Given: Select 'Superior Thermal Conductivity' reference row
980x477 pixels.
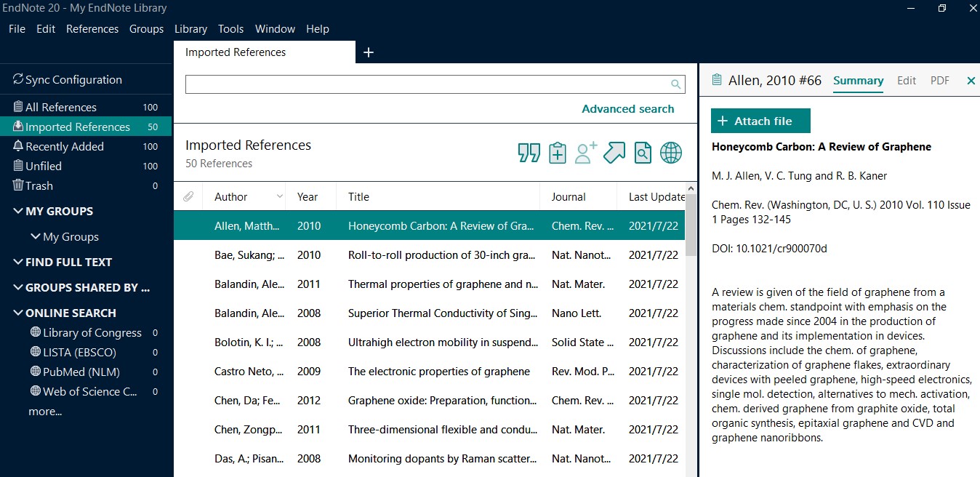Looking at the screenshot, I should click(x=429, y=313).
